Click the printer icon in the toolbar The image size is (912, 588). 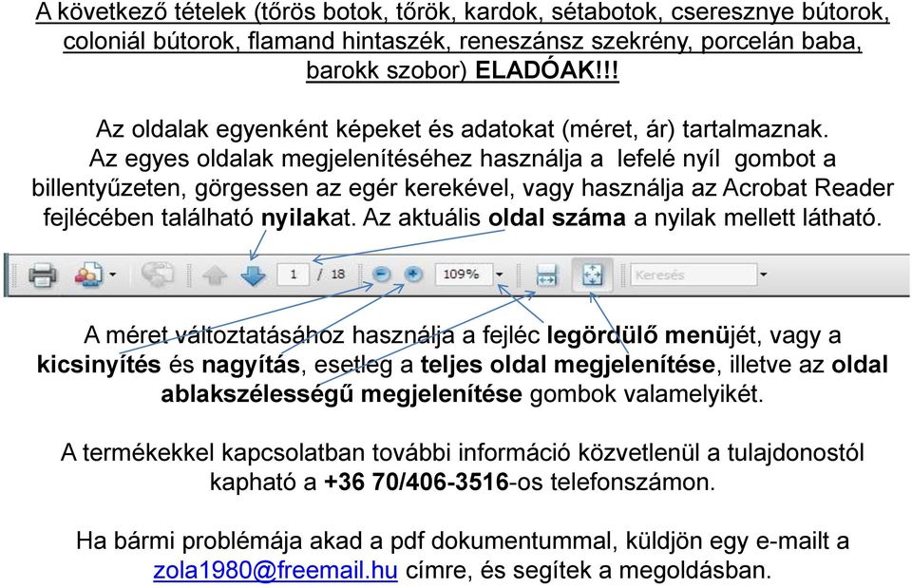point(43,275)
